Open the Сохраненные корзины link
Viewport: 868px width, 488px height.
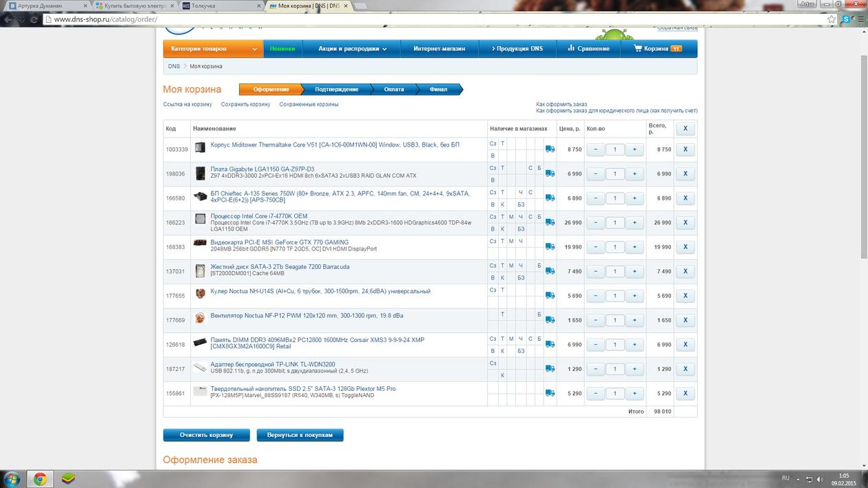pyautogui.click(x=309, y=105)
